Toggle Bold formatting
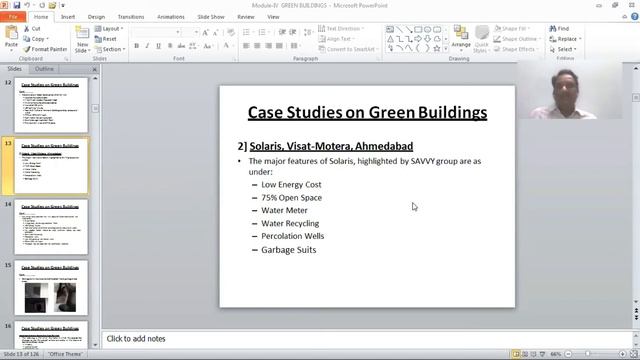The width and height of the screenshot is (640, 360). coord(137,46)
